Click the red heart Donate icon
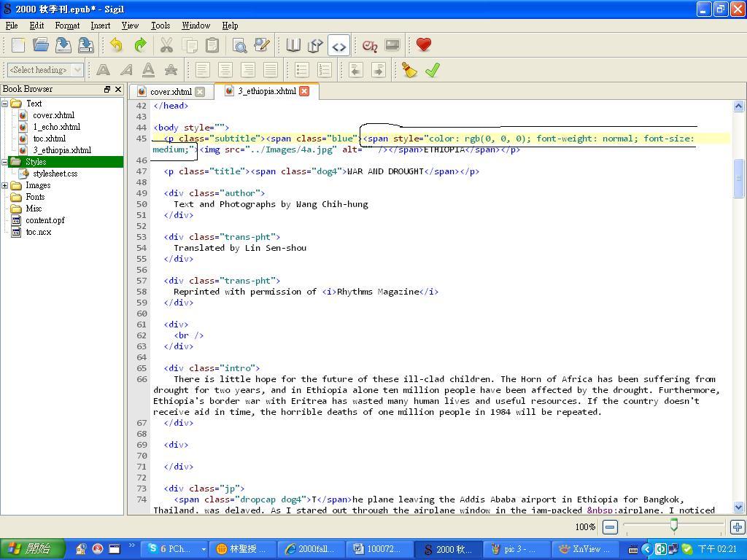 [424, 45]
